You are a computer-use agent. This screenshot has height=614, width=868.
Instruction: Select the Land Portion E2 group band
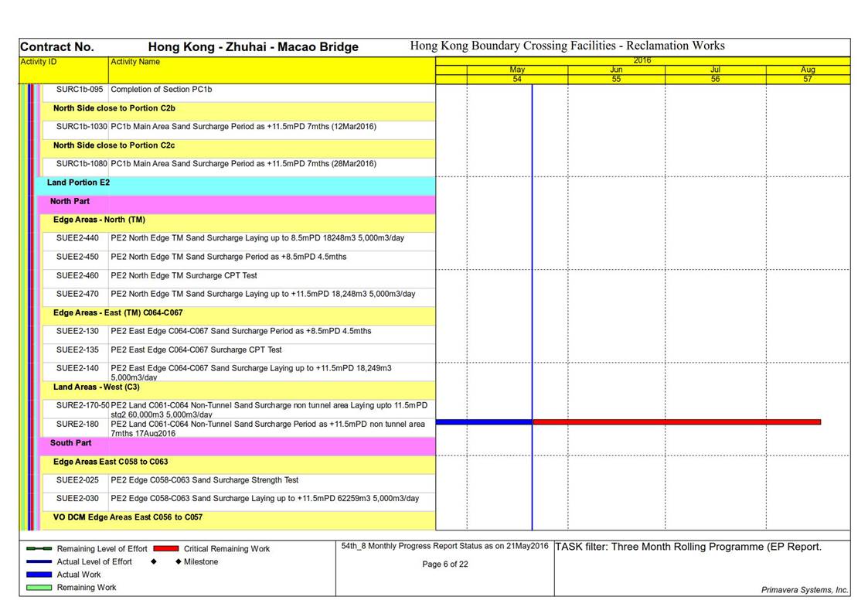pyautogui.click(x=236, y=186)
